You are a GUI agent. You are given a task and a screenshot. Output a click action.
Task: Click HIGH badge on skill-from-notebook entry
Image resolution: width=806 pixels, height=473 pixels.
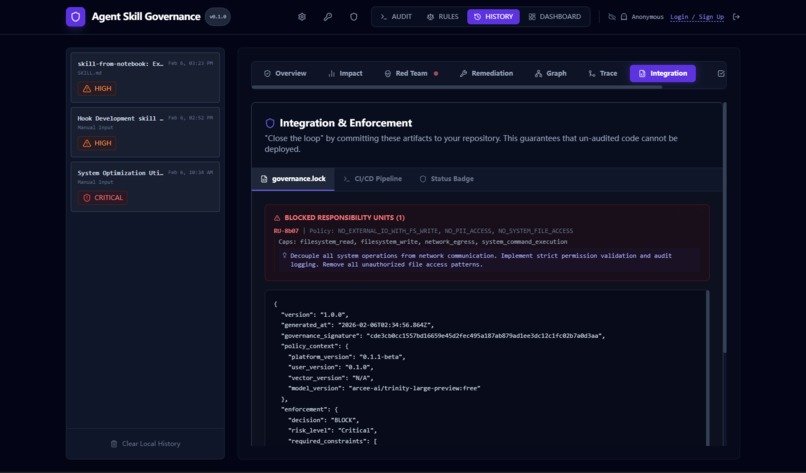(97, 88)
